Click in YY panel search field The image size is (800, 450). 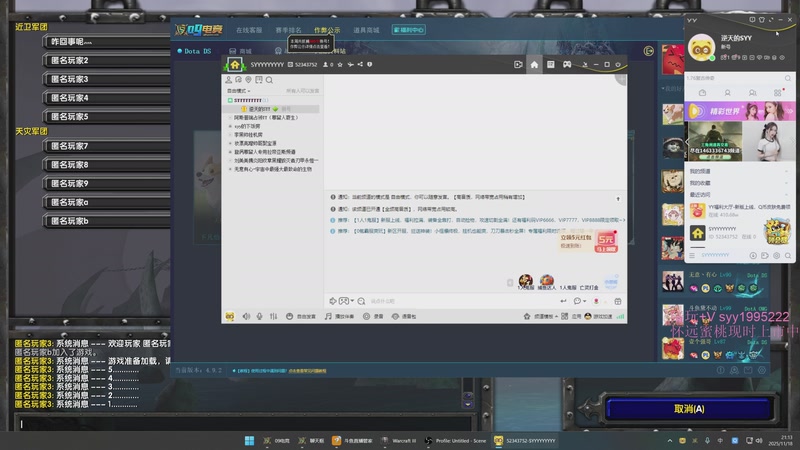tap(735, 78)
